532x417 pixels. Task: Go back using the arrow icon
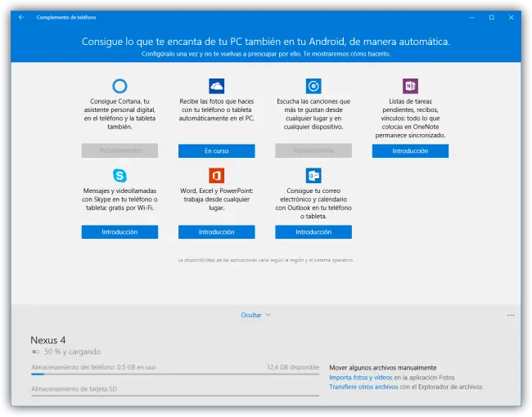coord(21,17)
